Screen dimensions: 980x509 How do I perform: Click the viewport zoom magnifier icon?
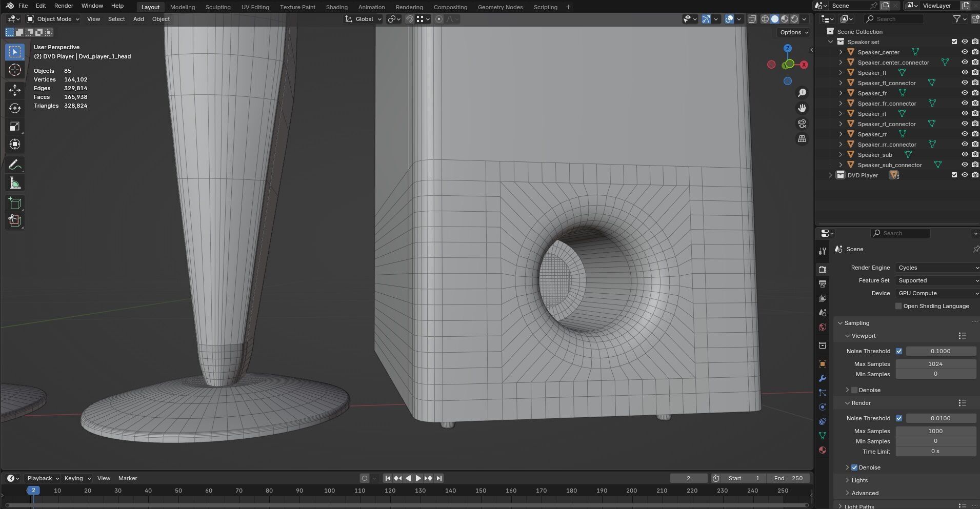pos(802,93)
